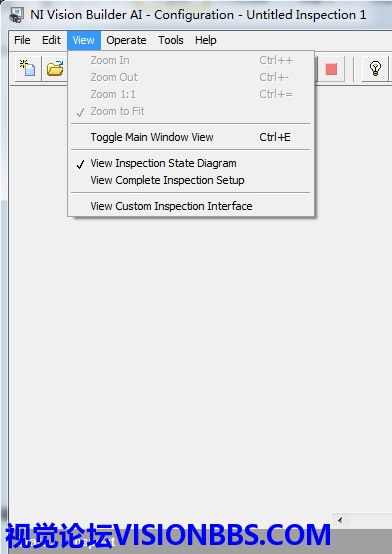Screen dimensions: 392x554
Task: Open the Operate menu
Action: point(126,40)
